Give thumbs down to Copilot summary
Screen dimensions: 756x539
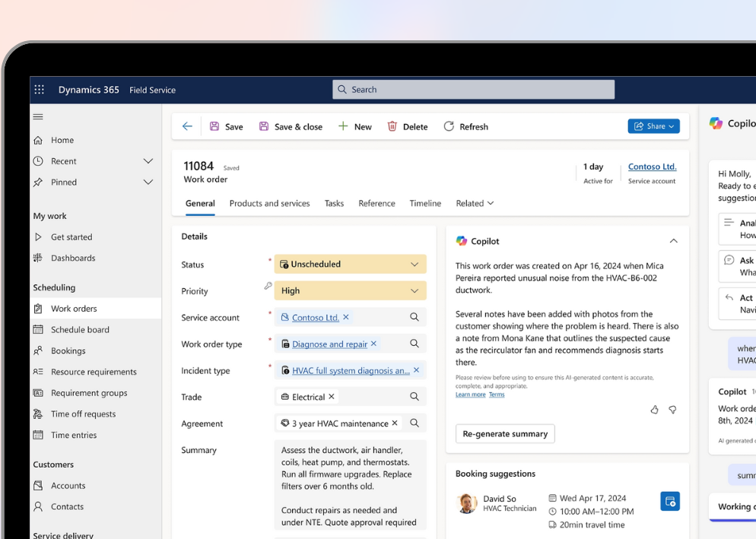coord(672,410)
